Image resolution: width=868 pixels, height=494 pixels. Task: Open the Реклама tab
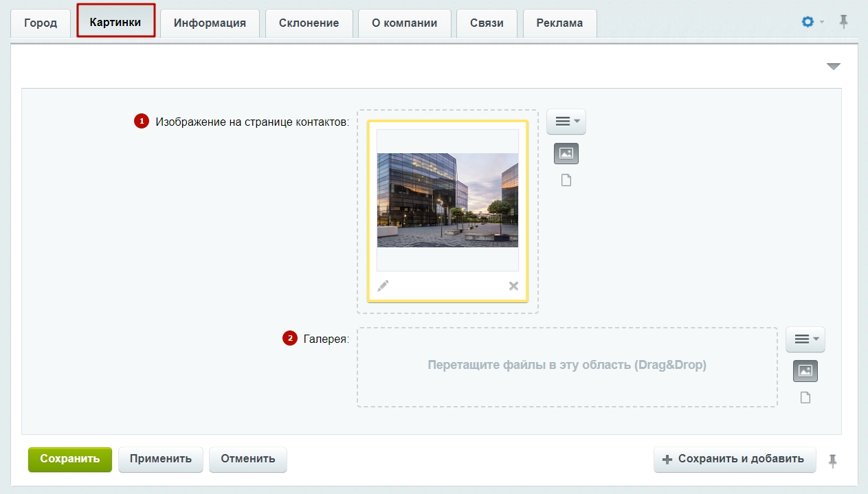[559, 23]
